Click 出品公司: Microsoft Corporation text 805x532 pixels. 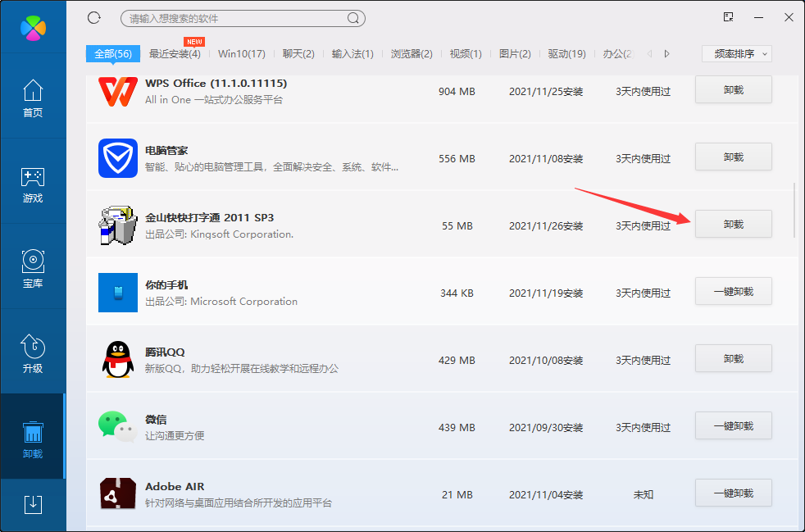pyautogui.click(x=221, y=302)
